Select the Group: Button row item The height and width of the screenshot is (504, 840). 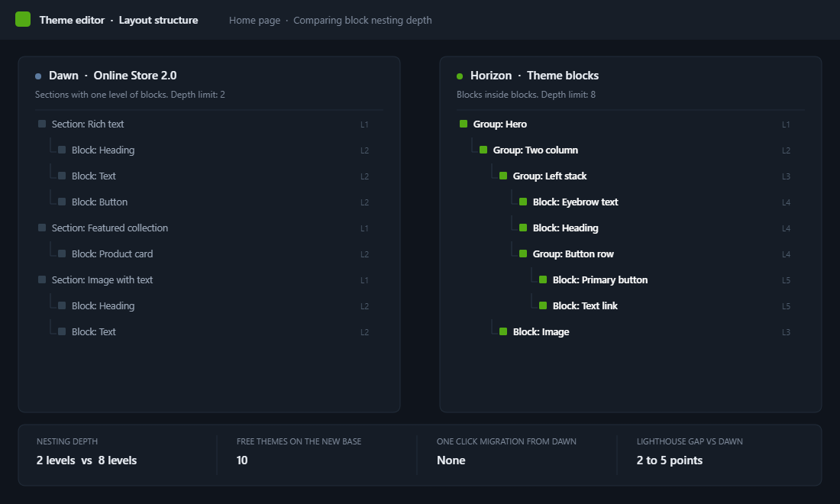tap(631, 254)
